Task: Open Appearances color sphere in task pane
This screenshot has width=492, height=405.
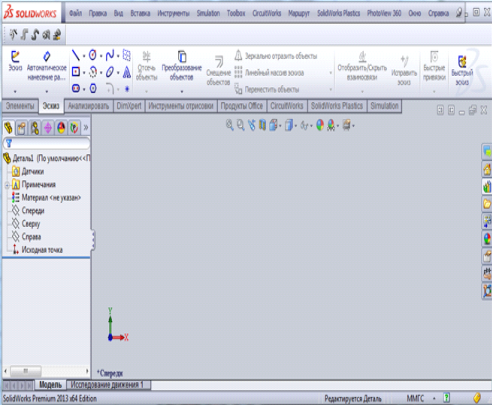Action: coord(487,239)
